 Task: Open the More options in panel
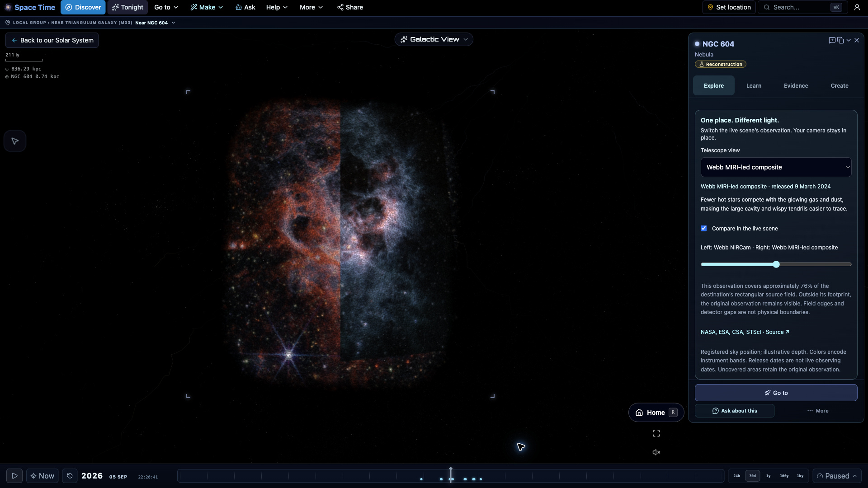tap(818, 411)
